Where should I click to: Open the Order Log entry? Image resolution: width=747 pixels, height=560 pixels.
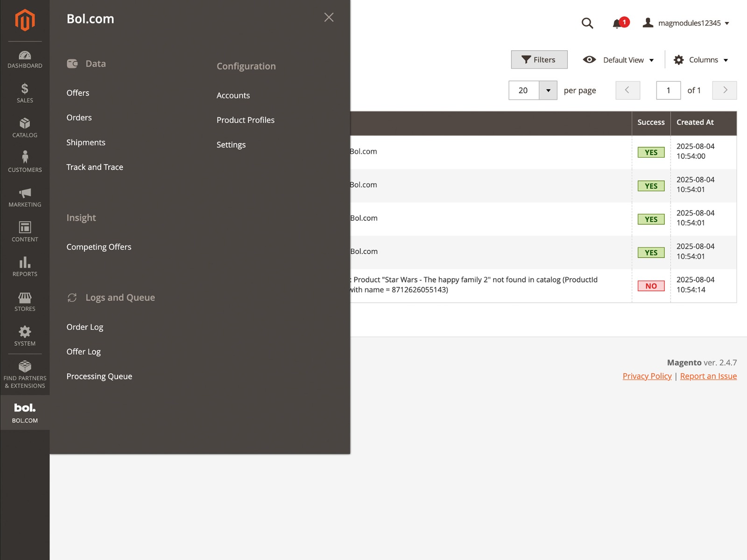click(x=85, y=327)
